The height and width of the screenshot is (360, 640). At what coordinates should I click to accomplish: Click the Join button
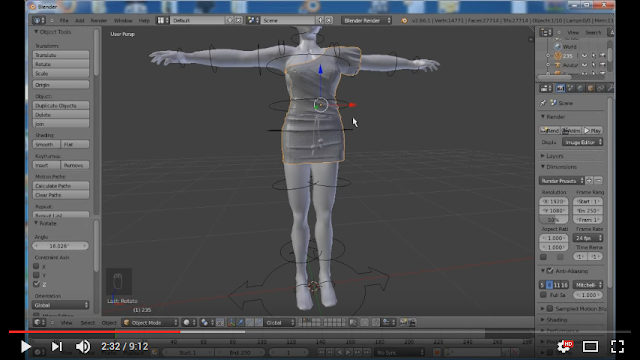tap(60, 124)
